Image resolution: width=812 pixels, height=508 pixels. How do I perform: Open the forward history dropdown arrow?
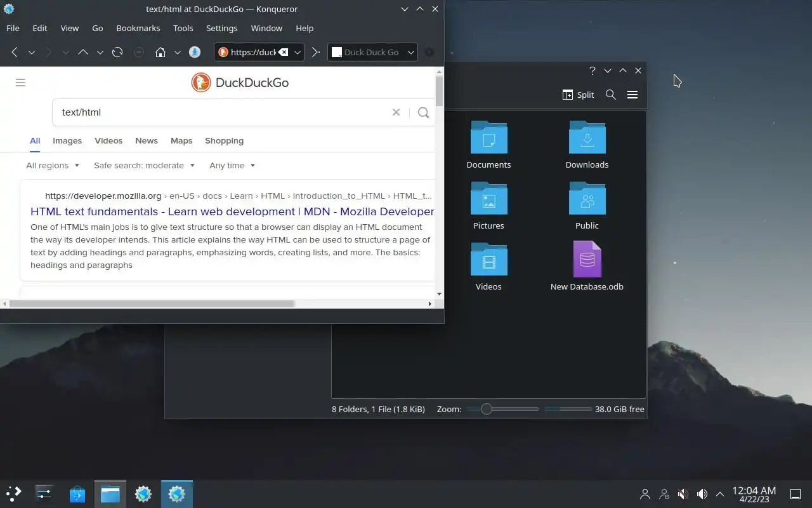point(65,52)
